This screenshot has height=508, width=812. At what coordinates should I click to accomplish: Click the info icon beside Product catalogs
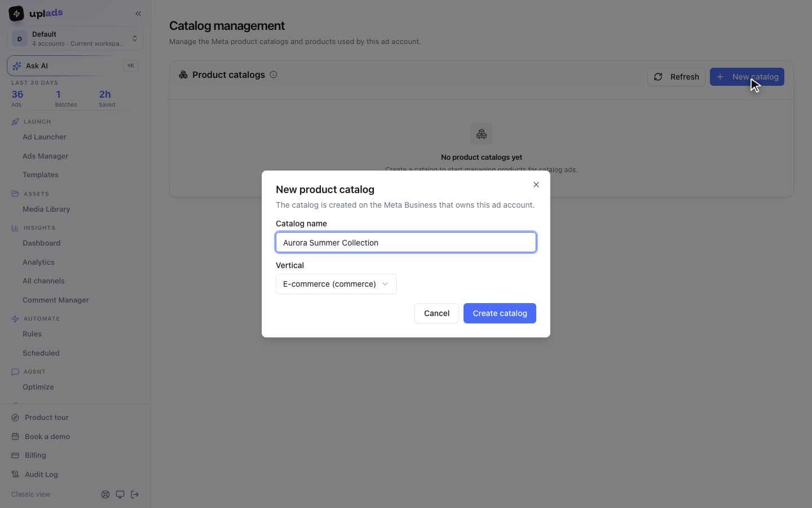click(x=273, y=75)
